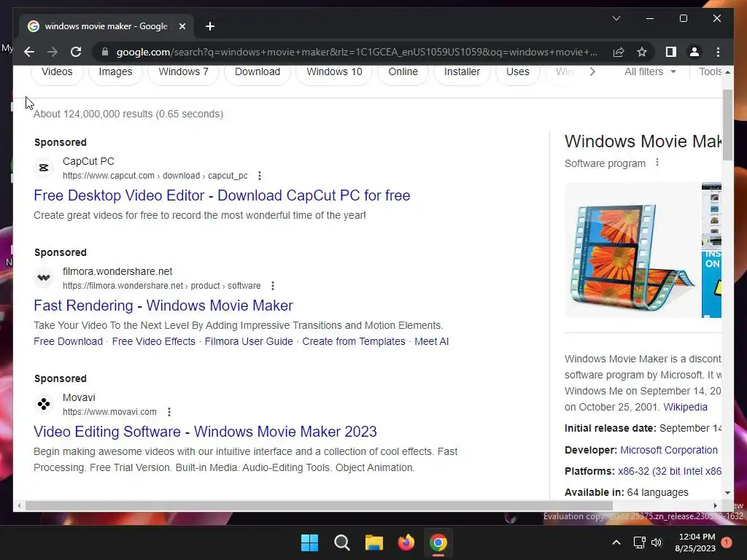Open a new tab with the plus button

click(x=210, y=26)
